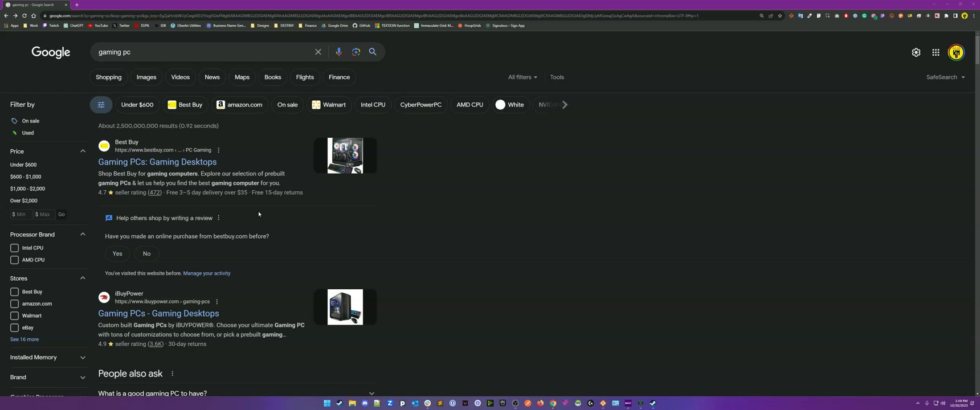Open options beside "Help others shop"

(219, 218)
